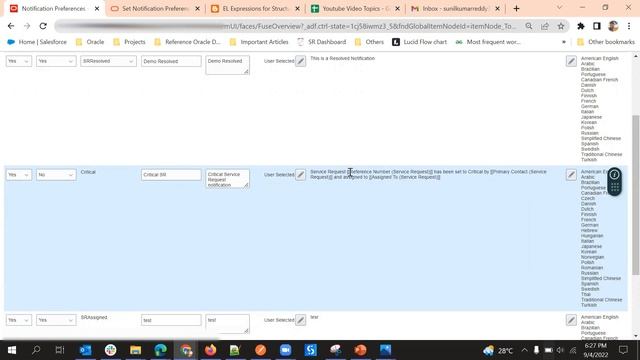Image resolution: width=640 pixels, height=360 pixels.
Task: Click pencil icon beside Critical row's User Selected
Action: click(x=300, y=175)
